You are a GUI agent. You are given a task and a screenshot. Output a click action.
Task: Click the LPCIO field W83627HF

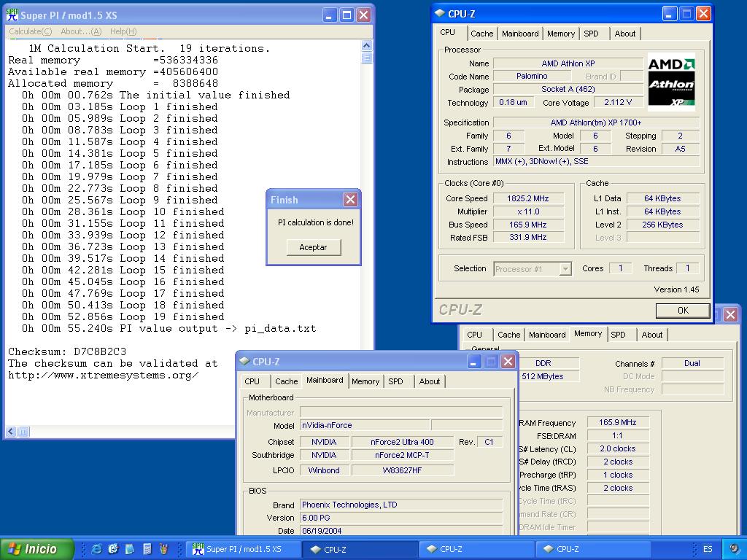click(402, 470)
